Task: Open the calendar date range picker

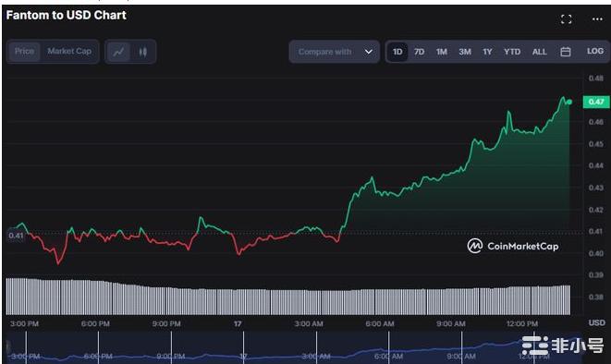Action: [566, 52]
